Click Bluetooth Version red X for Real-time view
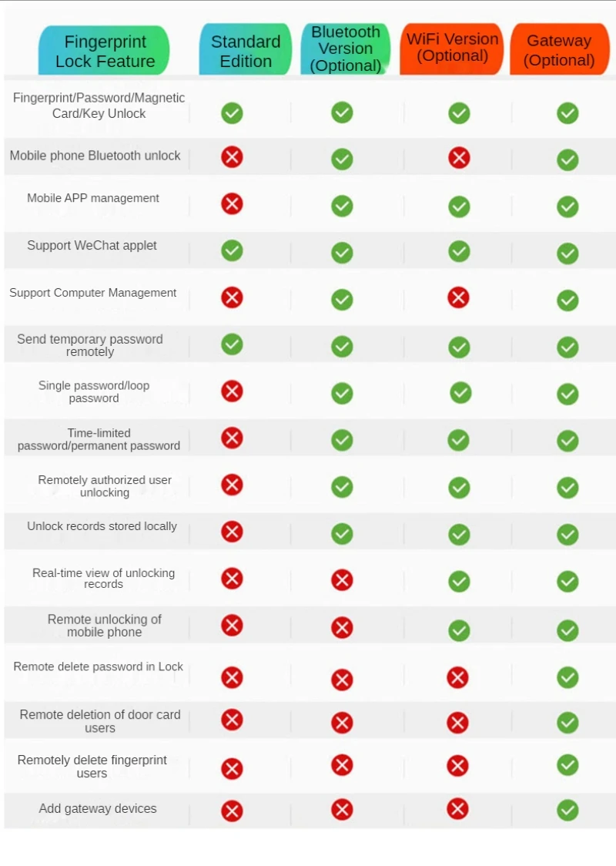Screen dimensions: 616x866 342,580
